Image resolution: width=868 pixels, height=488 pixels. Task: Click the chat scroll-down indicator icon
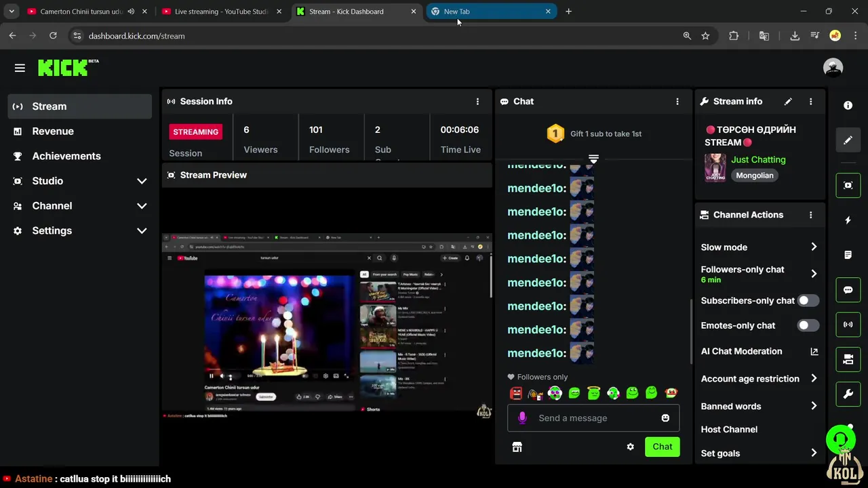click(593, 159)
